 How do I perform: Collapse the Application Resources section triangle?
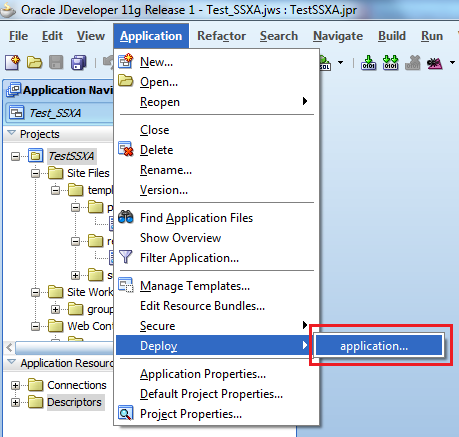(12, 362)
